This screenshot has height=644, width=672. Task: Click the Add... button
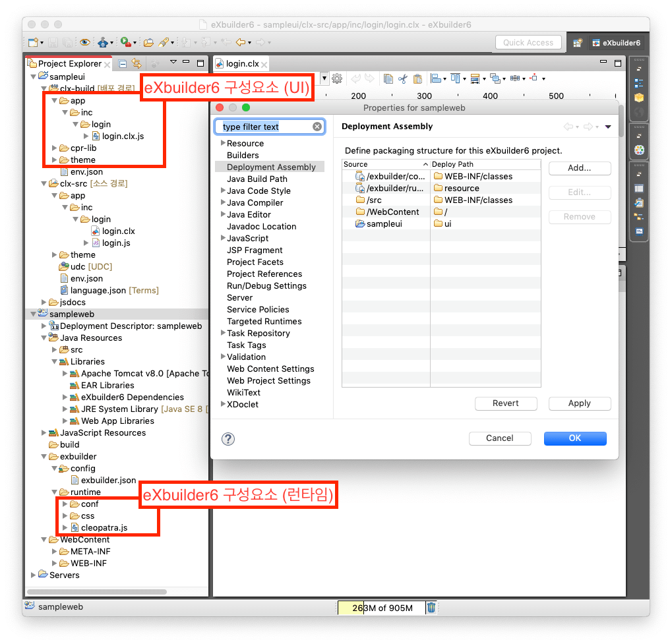click(579, 168)
